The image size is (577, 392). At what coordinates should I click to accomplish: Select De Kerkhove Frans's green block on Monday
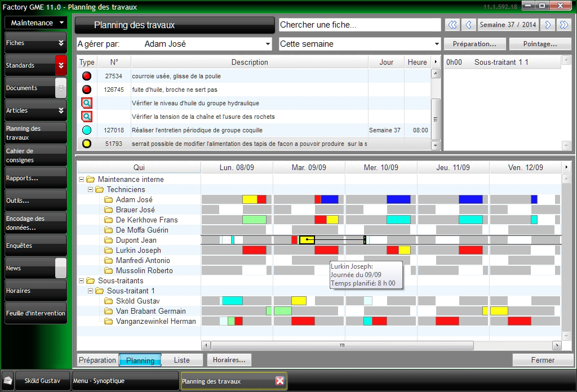254,220
